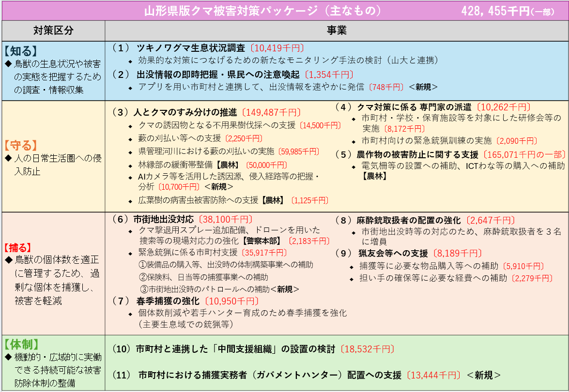The height and width of the screenshot is (392, 569).
Task: Click the bullet 個体数削減や若手ハンター育成
Action: [x=243, y=318]
